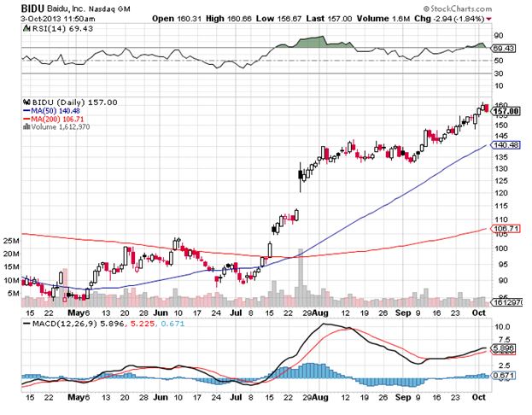Click the boxed 157.00 last price tag
532x415 pixels.
(506, 112)
